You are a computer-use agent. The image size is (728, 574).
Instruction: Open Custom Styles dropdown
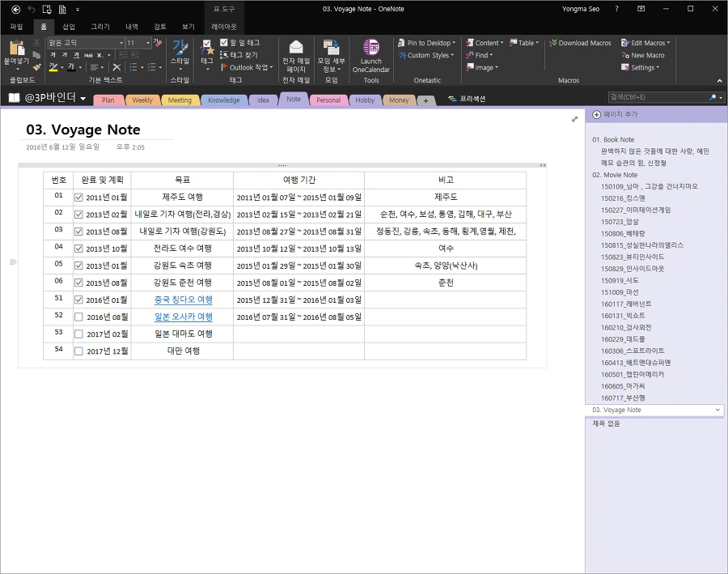coord(426,55)
